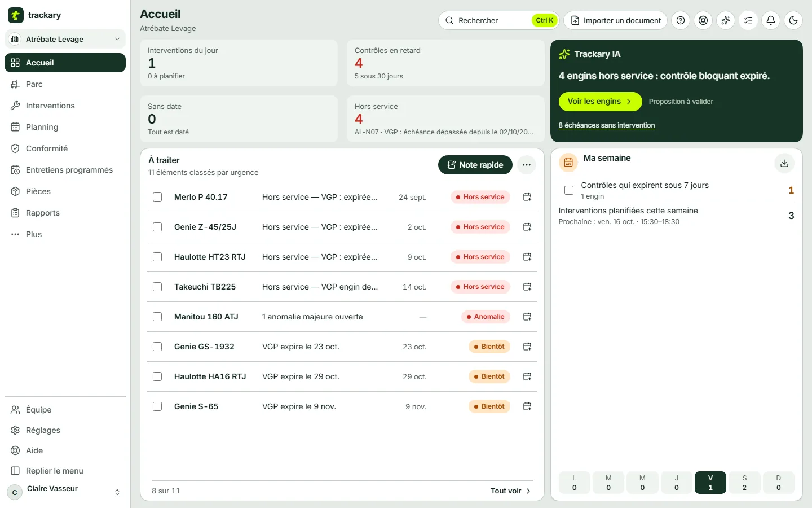Open the Parc section
The image size is (812, 508).
click(x=65, y=84)
